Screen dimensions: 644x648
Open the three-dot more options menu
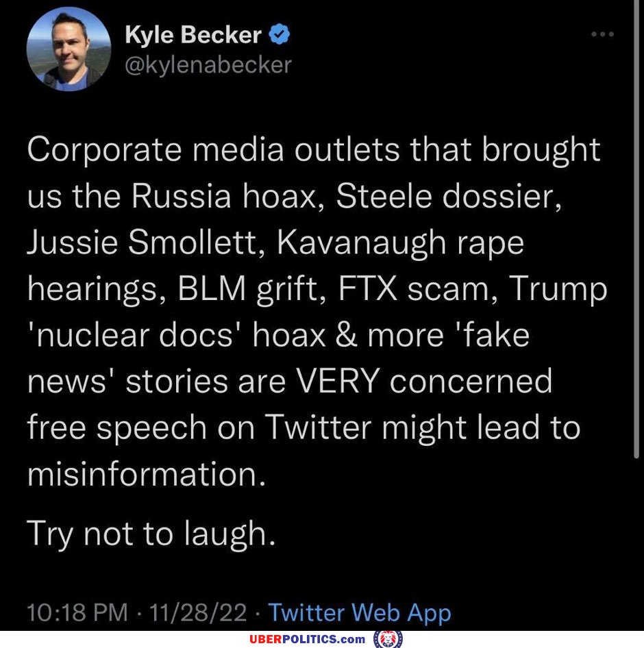(x=602, y=34)
